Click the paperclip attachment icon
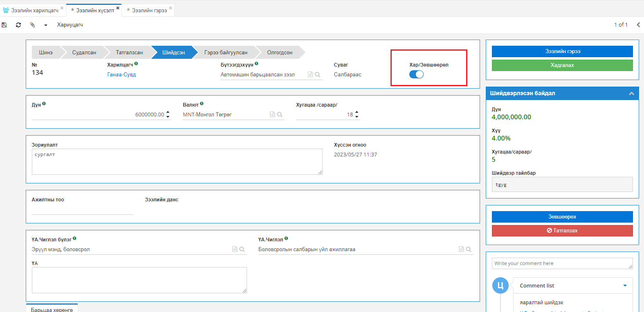The height and width of the screenshot is (312, 644). click(x=33, y=25)
